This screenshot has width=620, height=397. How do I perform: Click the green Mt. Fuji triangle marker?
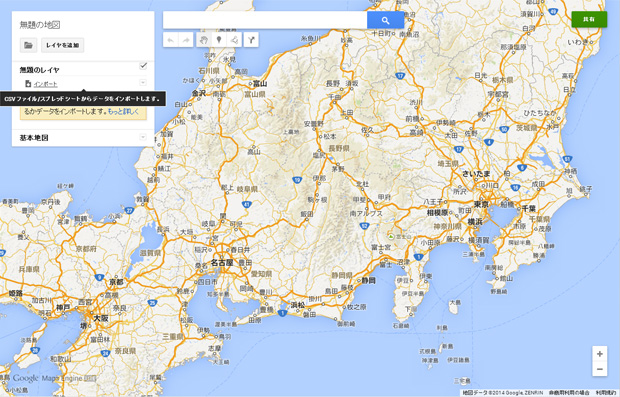(x=391, y=236)
